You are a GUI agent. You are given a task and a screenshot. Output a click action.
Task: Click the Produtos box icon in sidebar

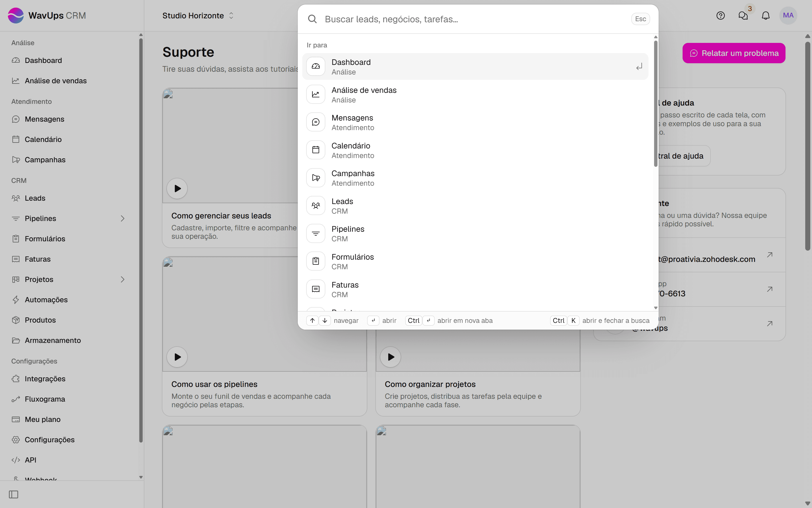point(16,320)
